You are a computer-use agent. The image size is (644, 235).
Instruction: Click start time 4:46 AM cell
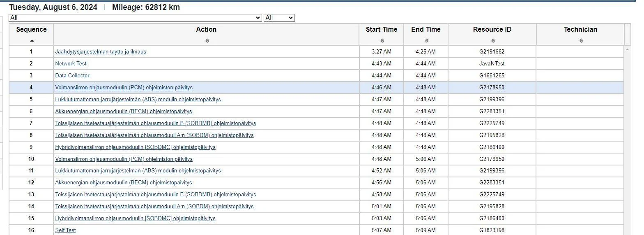click(x=382, y=88)
